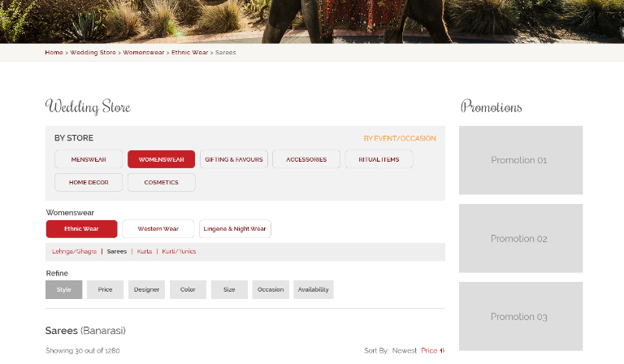Expand the Price refine filter
This screenshot has width=624, height=364.
pos(105,289)
